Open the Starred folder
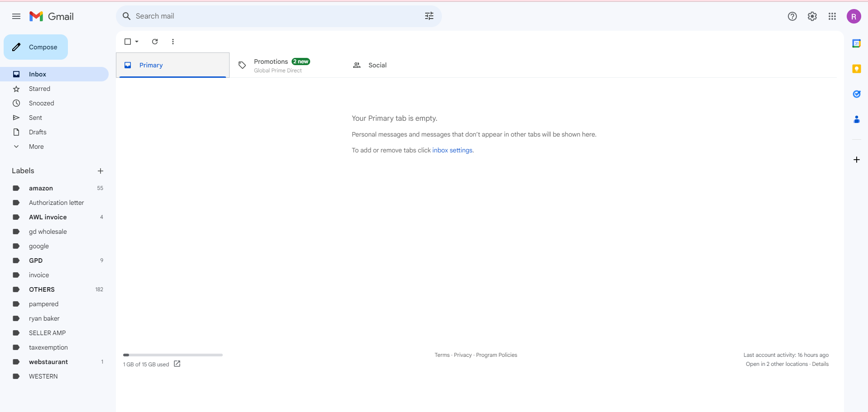The height and width of the screenshot is (412, 868). (x=54, y=89)
